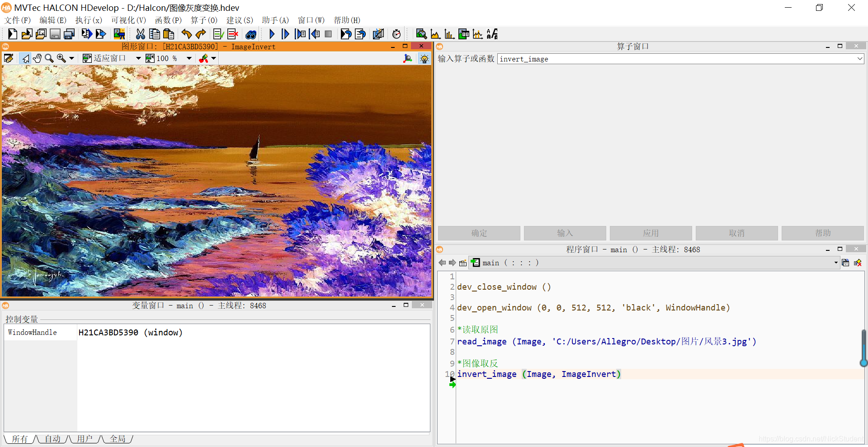Screen dimensions: 868x447
Task: Copy with the double-page icon
Action: (x=155, y=34)
